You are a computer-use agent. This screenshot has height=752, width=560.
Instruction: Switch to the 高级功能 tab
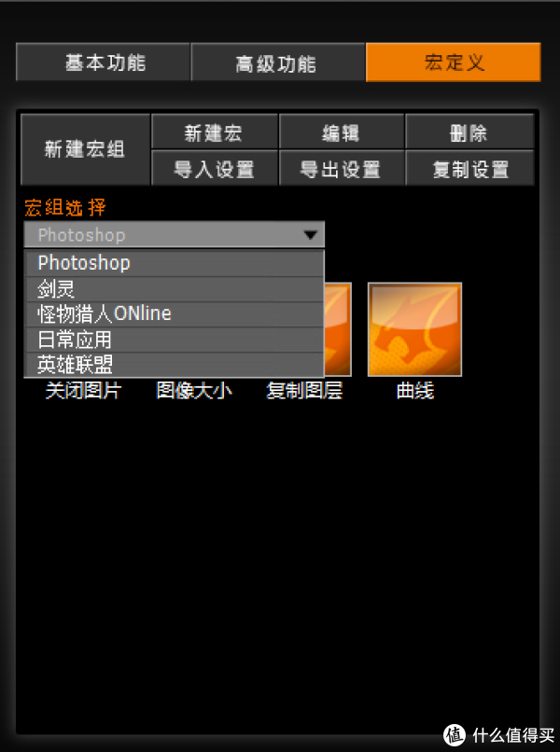[x=278, y=63]
